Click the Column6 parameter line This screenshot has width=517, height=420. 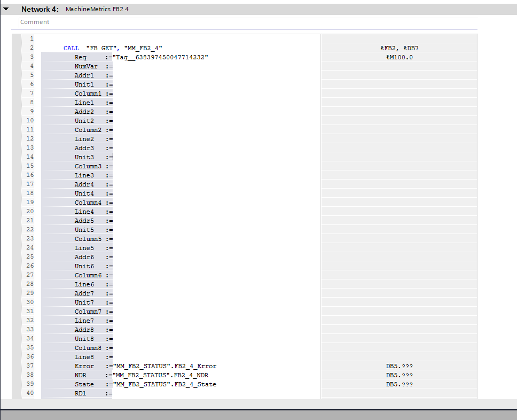pos(88,275)
